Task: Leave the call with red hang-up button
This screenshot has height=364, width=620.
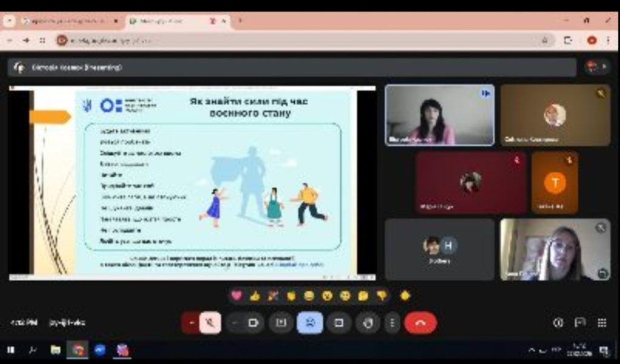Action: (x=420, y=323)
